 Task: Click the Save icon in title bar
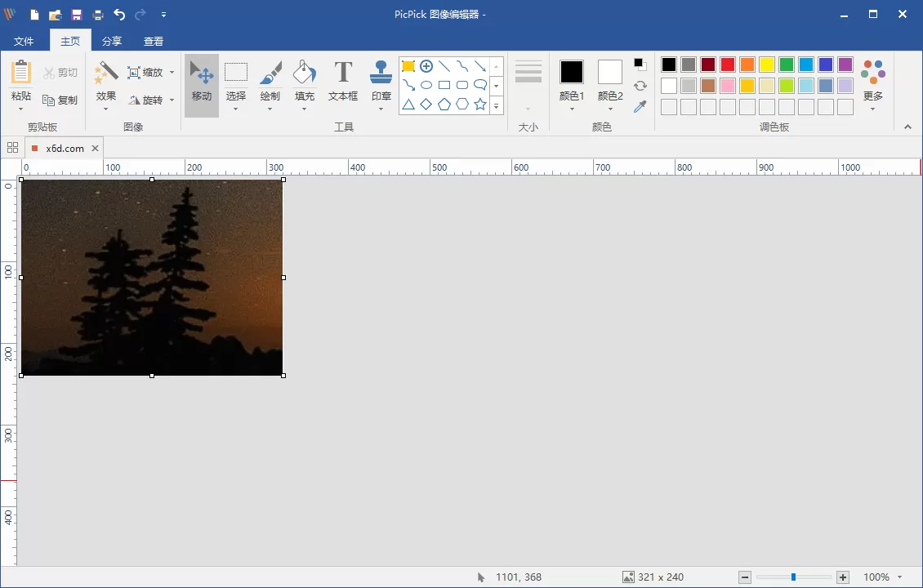[77, 15]
